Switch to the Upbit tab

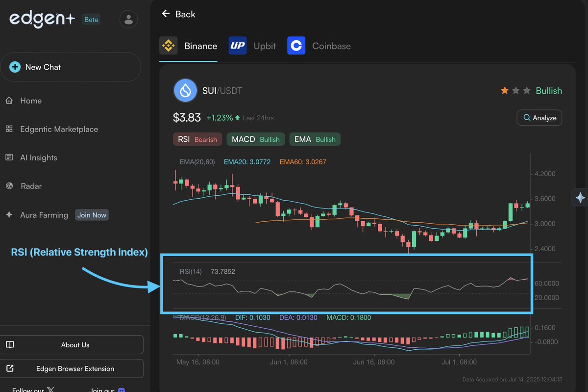pyautogui.click(x=252, y=46)
